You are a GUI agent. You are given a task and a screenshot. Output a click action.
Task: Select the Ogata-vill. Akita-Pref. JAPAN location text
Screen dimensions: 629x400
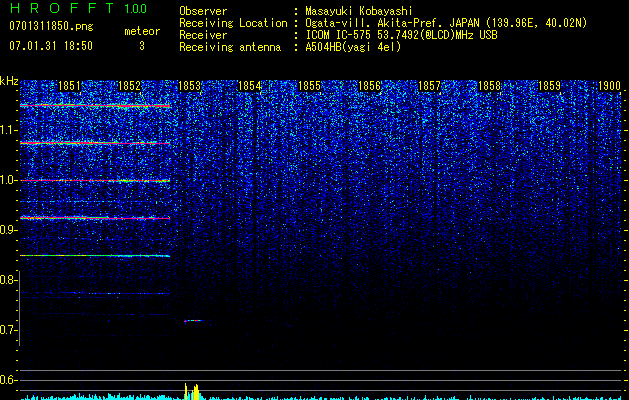tap(446, 23)
